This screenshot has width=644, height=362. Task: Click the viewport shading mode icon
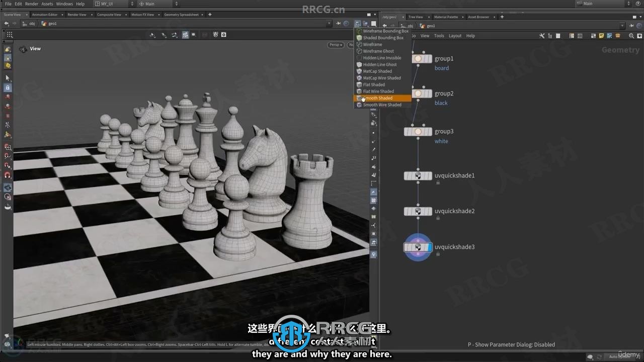tap(358, 24)
